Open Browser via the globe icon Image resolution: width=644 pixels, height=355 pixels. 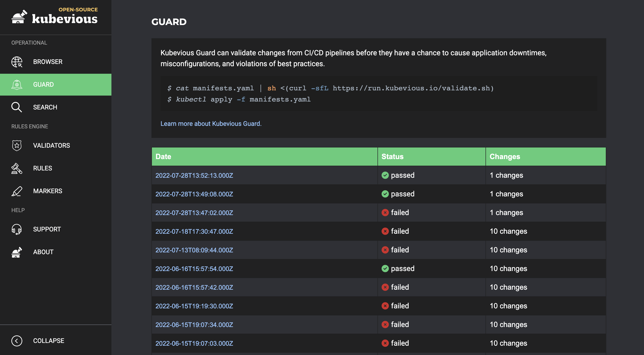point(17,62)
